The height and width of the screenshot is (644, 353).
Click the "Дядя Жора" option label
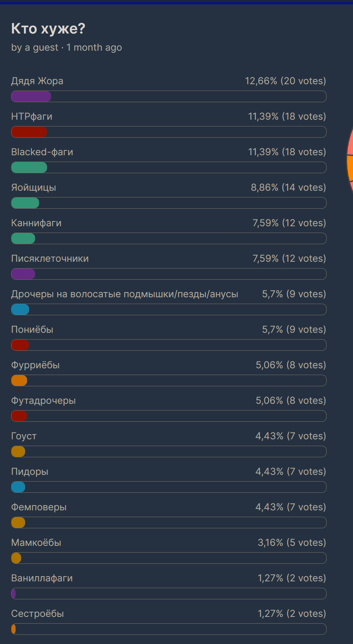(x=37, y=81)
